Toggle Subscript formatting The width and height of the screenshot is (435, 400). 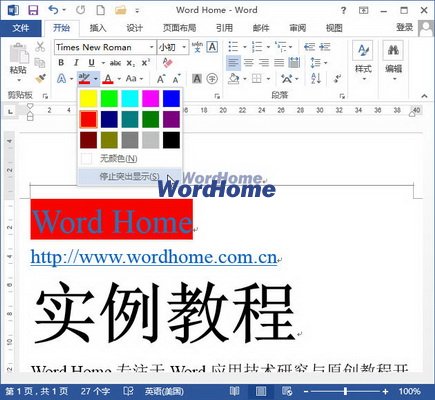[131, 63]
